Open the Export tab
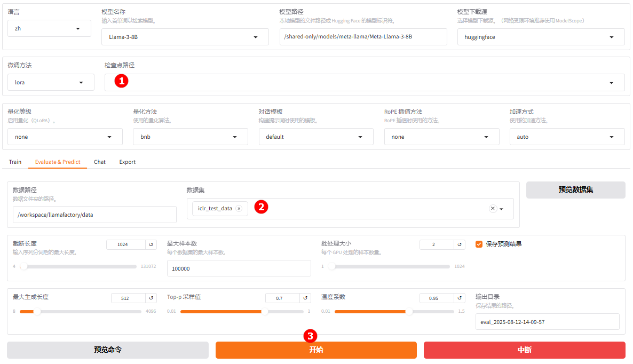The height and width of the screenshot is (364, 633). (x=127, y=162)
